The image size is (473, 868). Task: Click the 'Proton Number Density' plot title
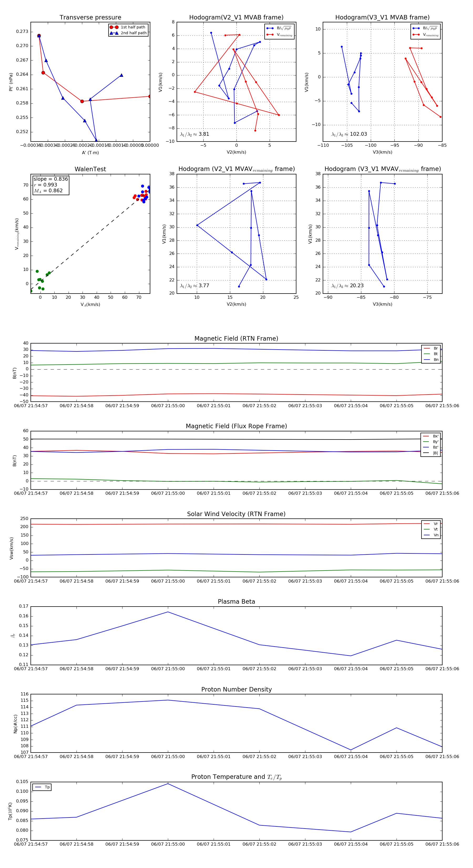tap(236, 689)
